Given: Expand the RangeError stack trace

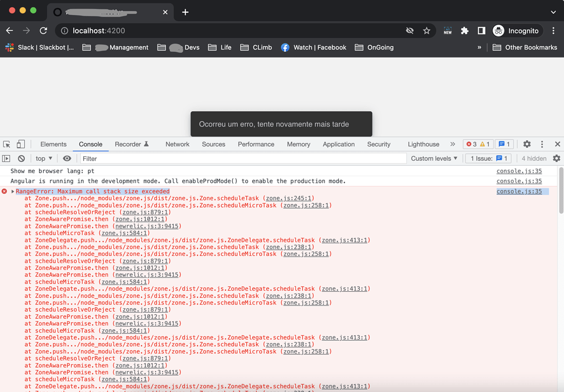Looking at the screenshot, I should [x=11, y=191].
